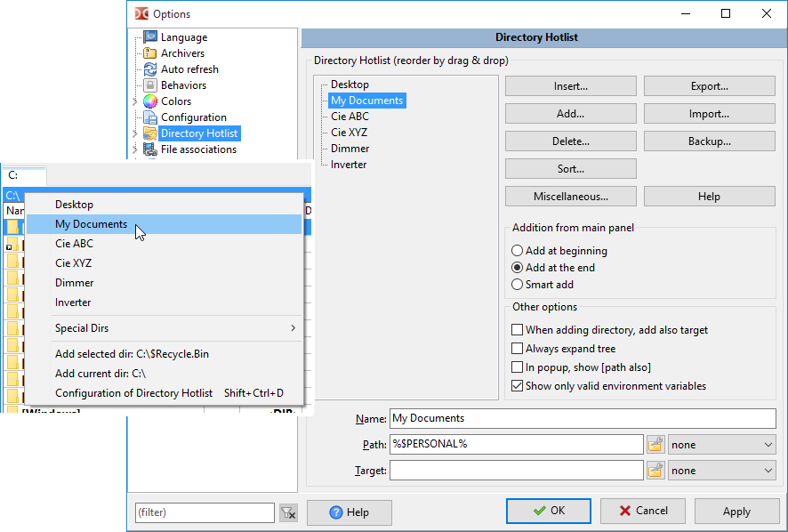Click the Behaviors padlock icon
This screenshot has height=532, width=788.
click(150, 85)
